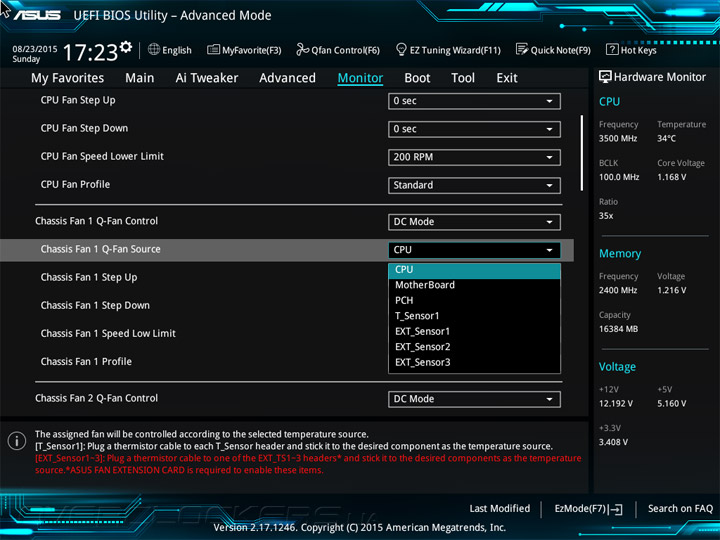Click the 17:23 clock display
Image resolution: width=720 pixels, height=540 pixels.
point(90,52)
